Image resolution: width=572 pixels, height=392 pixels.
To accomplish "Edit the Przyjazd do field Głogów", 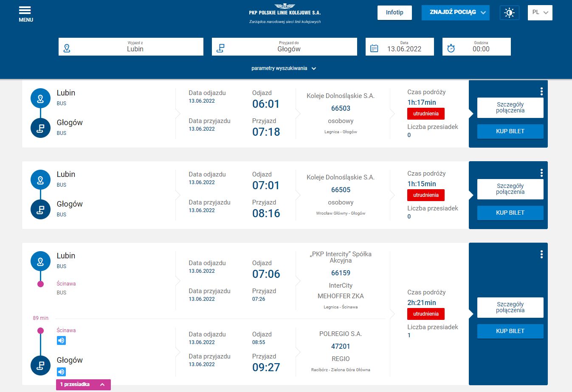I will [x=285, y=47].
